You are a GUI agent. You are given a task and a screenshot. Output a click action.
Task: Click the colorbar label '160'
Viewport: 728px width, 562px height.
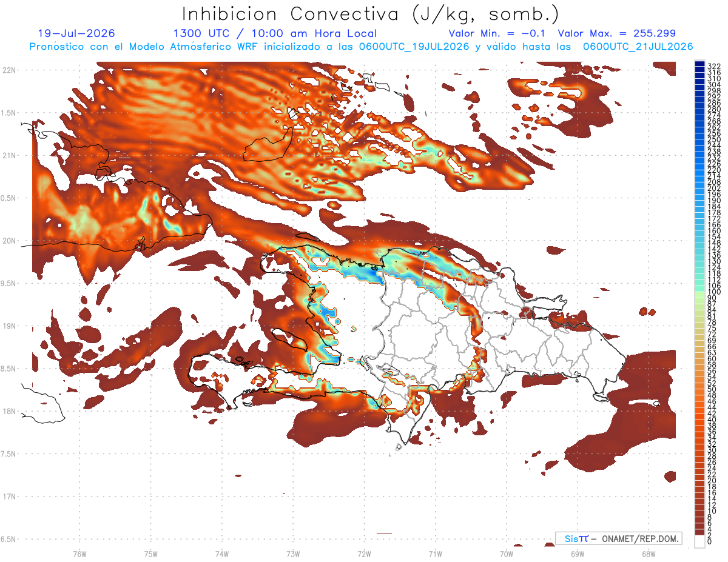point(714,231)
